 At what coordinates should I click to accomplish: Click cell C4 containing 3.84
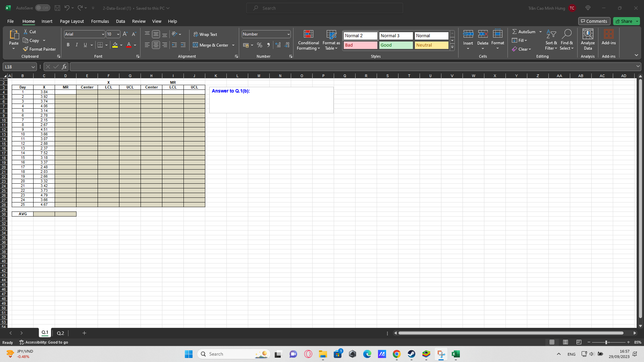(44, 92)
